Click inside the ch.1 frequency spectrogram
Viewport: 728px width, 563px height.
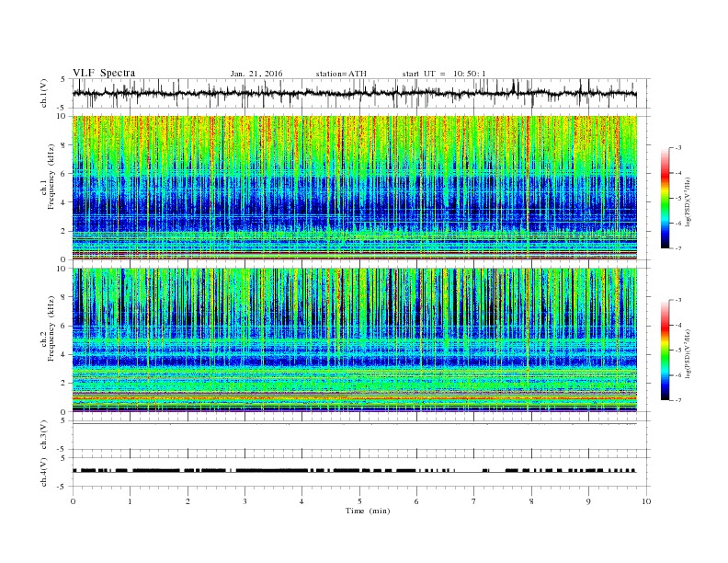355,188
